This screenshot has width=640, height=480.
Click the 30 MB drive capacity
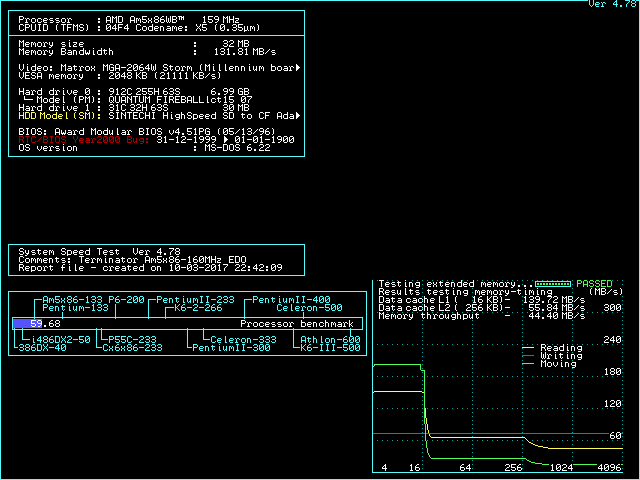coord(236,108)
